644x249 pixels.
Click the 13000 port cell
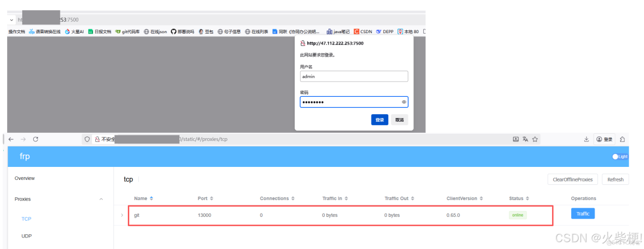pos(205,215)
